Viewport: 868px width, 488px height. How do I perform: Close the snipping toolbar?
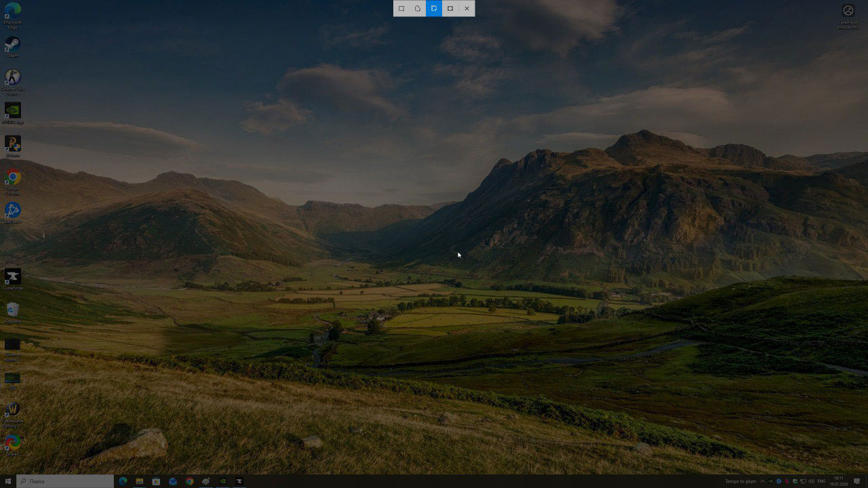point(467,9)
